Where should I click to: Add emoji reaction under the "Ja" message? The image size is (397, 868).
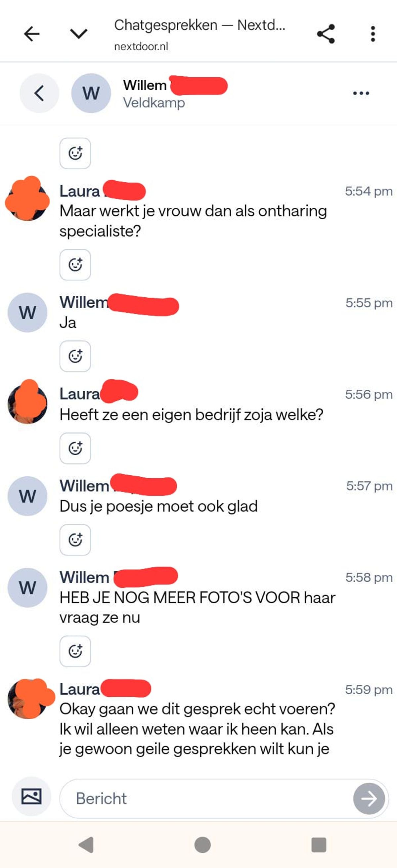tap(75, 356)
